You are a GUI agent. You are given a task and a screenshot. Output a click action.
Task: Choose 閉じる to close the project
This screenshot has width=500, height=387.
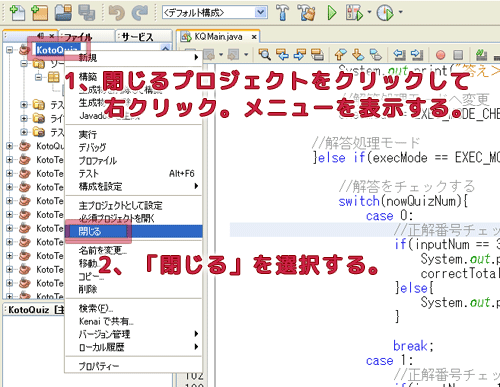(x=134, y=231)
